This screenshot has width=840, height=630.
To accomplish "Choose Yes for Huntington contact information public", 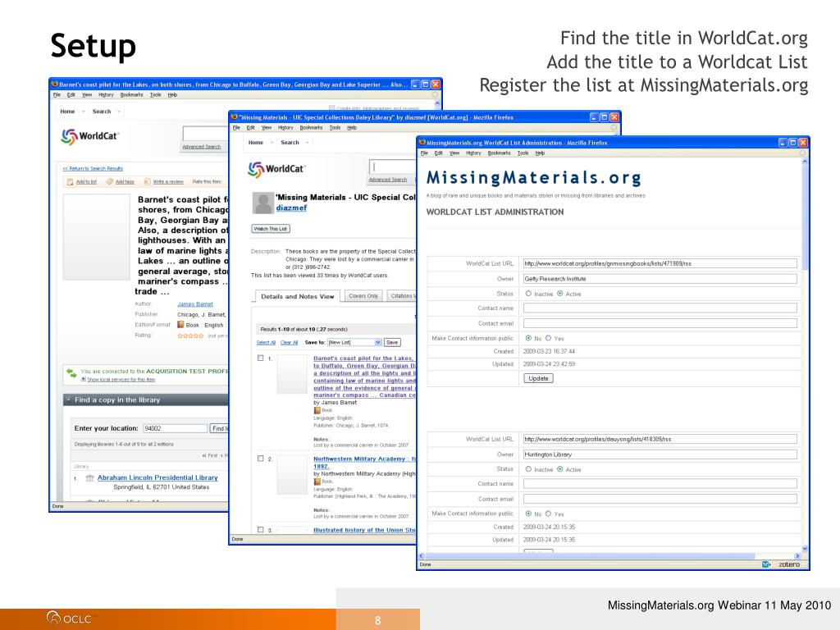I will [x=548, y=514].
